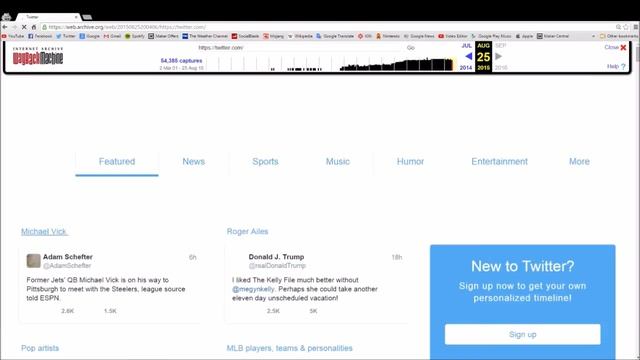Open the Maker Offers bookmark
640x360 pixels.
(163, 36)
